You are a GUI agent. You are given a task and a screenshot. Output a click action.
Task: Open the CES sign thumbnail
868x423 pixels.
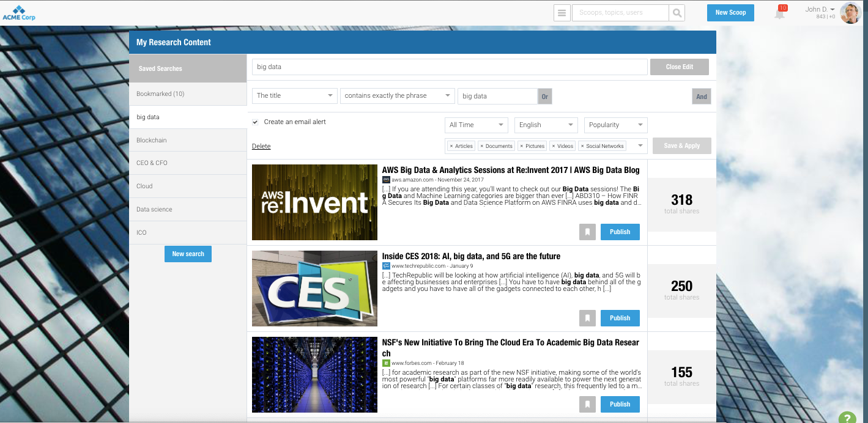coord(314,289)
